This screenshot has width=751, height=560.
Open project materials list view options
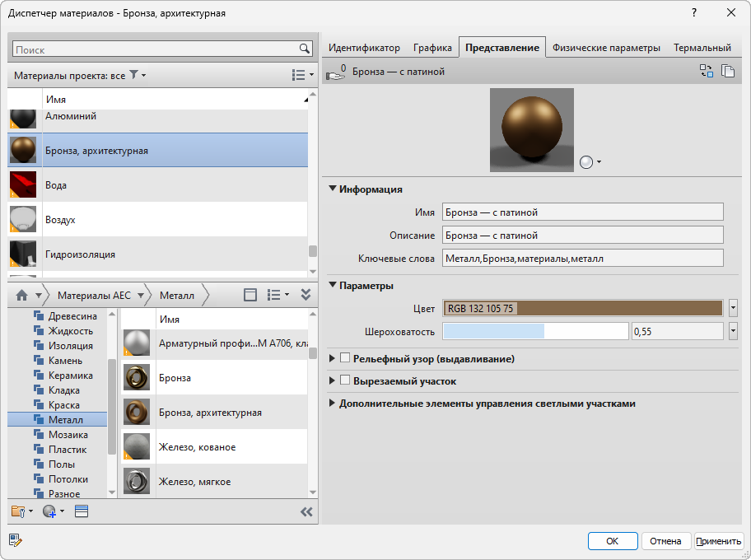[x=302, y=75]
